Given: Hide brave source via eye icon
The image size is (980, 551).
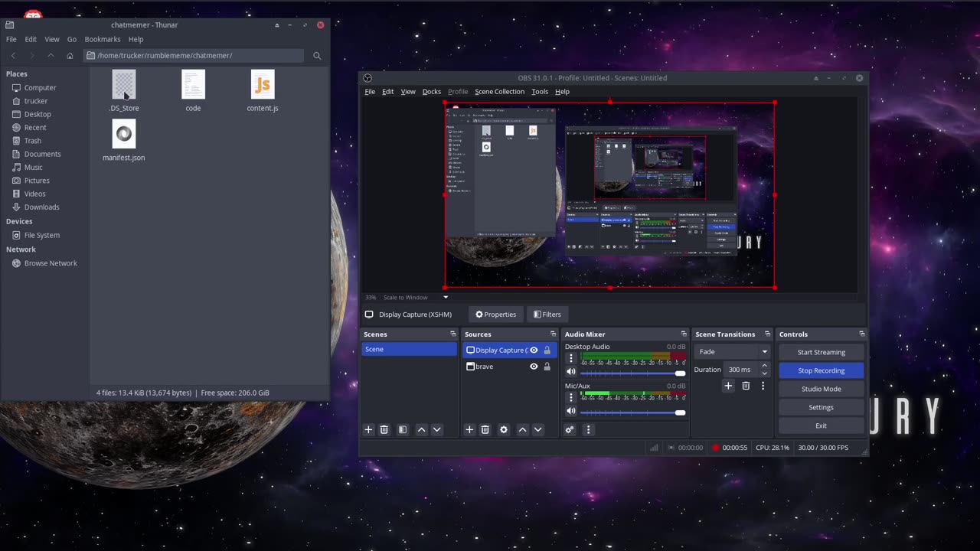Looking at the screenshot, I should click(534, 367).
